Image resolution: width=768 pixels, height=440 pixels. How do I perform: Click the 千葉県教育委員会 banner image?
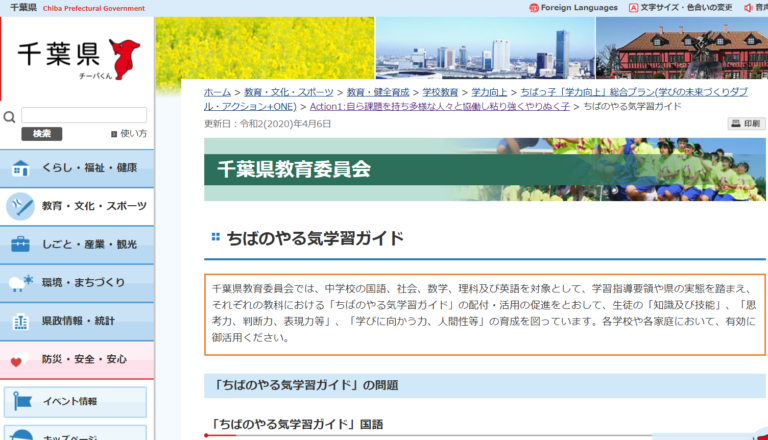point(484,170)
